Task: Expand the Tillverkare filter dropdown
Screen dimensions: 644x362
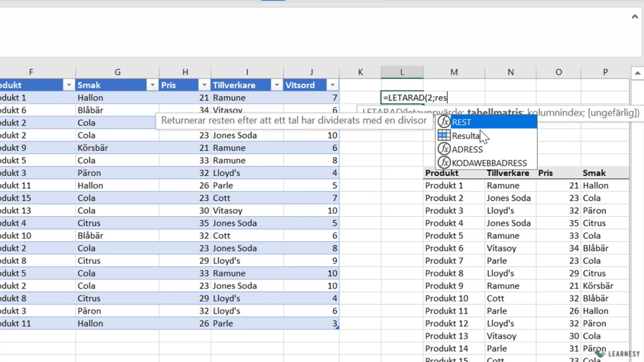Action: [275, 85]
